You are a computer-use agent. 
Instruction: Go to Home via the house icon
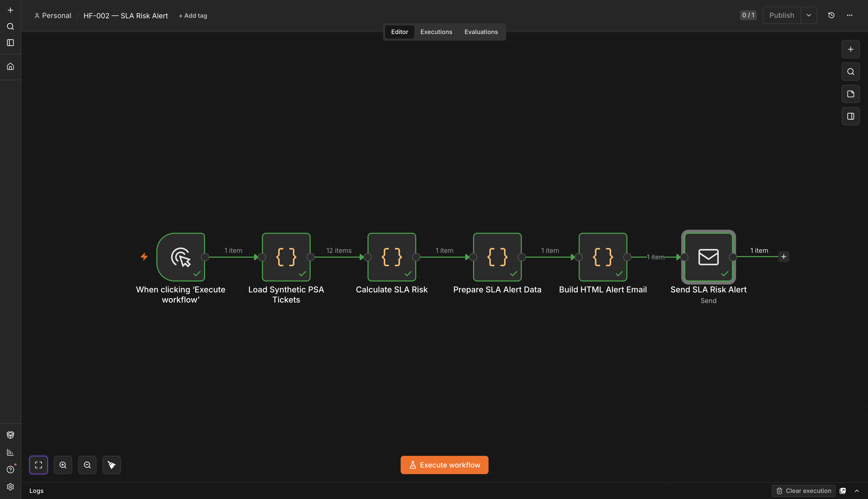pos(10,66)
